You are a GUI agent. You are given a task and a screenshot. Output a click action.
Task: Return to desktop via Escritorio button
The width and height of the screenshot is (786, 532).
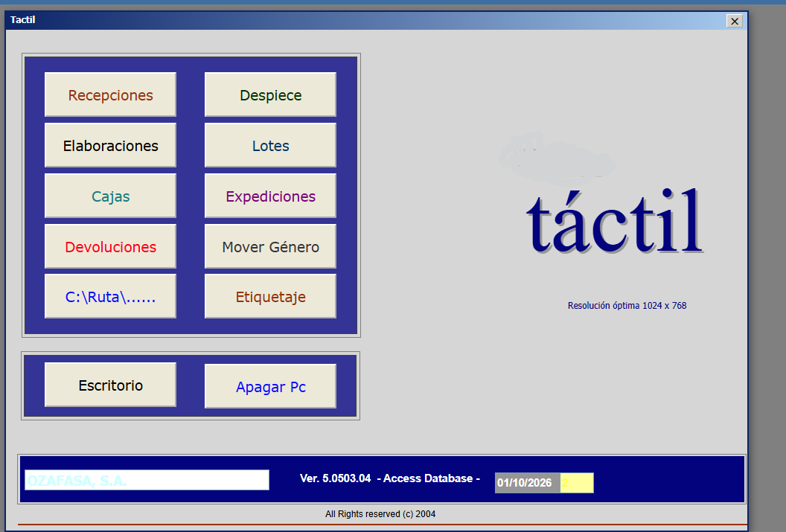(110, 385)
